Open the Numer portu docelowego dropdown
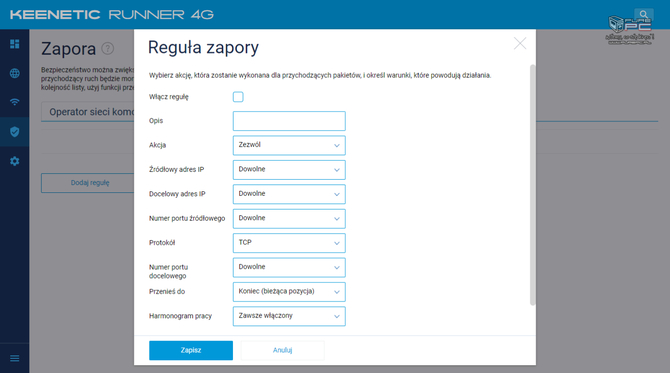670x373 pixels. [x=289, y=267]
